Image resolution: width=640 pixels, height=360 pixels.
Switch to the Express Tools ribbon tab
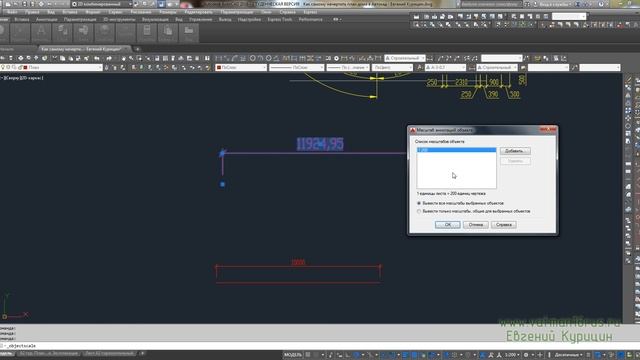280,20
